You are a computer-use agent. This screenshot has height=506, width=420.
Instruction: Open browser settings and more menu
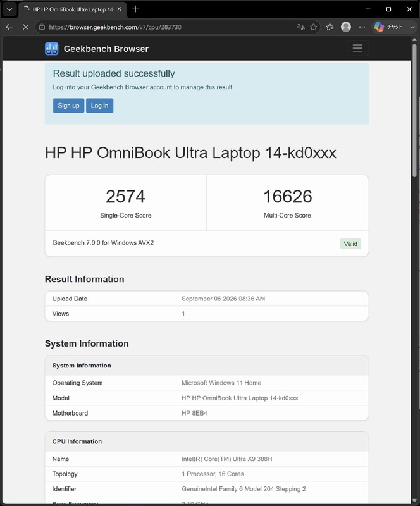click(x=362, y=27)
